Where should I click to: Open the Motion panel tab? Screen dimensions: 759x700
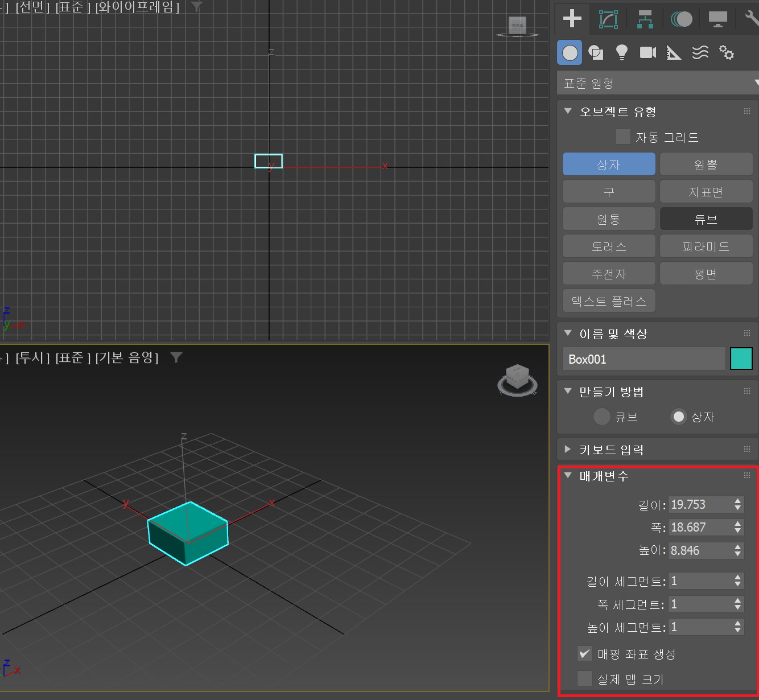click(681, 19)
